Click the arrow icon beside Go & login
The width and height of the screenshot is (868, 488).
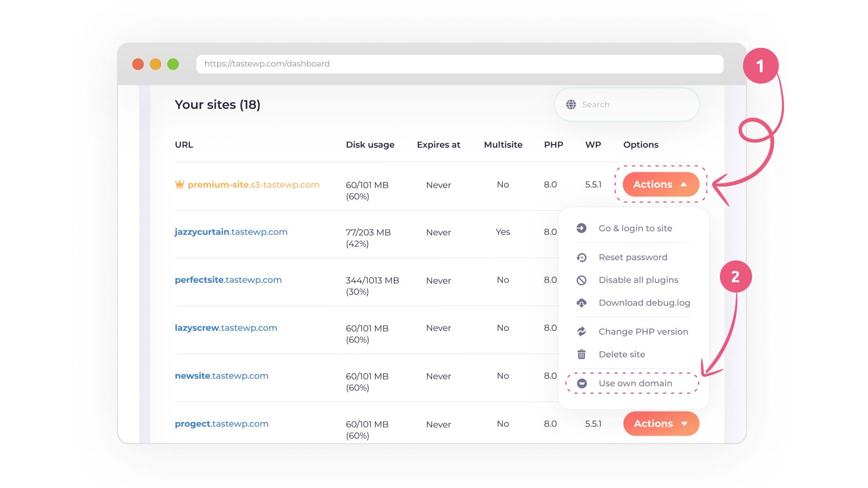tap(581, 228)
